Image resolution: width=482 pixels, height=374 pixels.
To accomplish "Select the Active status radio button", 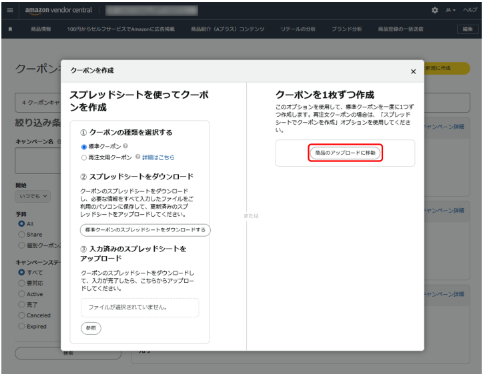I will (22, 294).
